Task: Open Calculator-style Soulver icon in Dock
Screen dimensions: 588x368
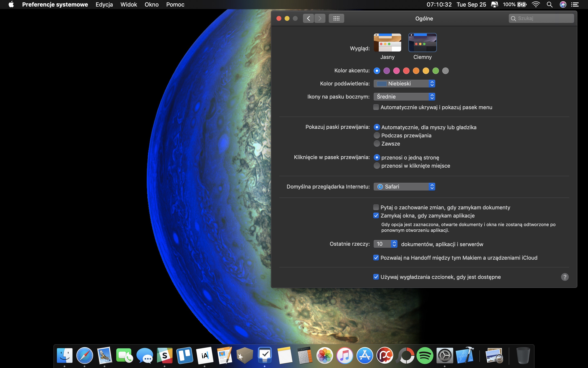Action: (x=305, y=356)
